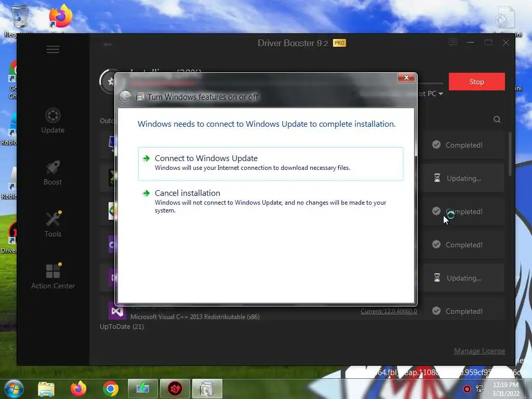
Task: Switch to the installer taskbar item with green arrow
Action: point(143,389)
